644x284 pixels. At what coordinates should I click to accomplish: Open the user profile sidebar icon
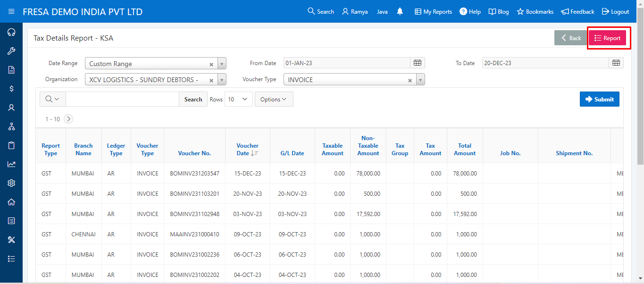point(11,108)
